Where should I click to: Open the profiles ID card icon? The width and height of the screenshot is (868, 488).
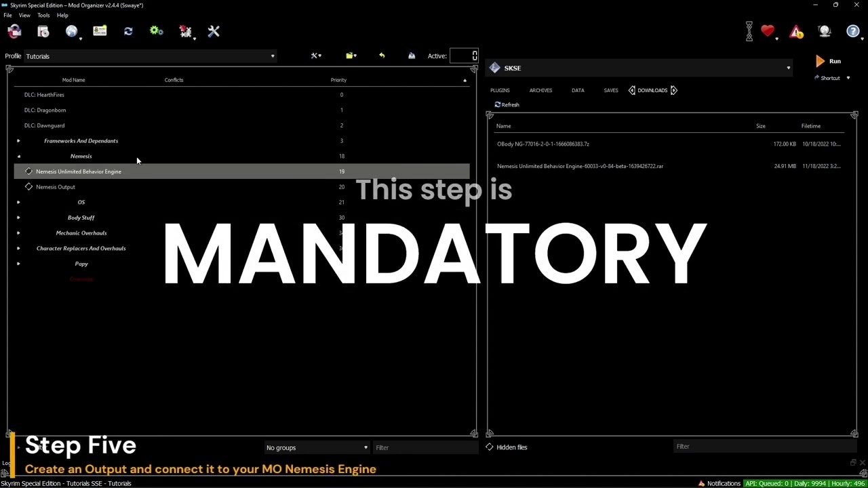click(x=100, y=31)
